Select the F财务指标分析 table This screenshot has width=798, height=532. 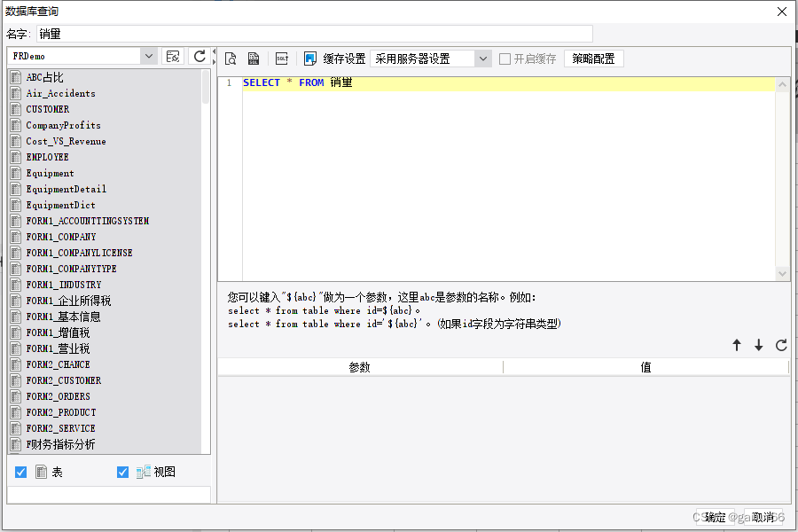[x=60, y=444]
